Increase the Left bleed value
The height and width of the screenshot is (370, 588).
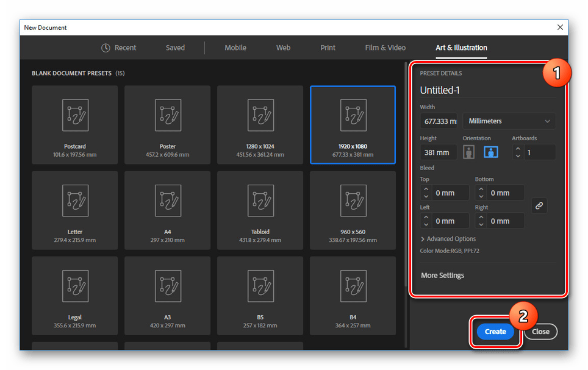(426, 217)
